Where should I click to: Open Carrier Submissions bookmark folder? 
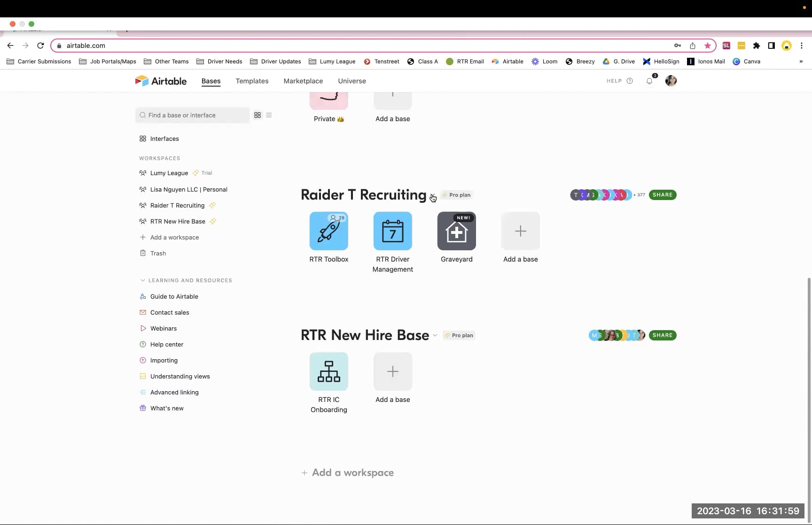click(x=39, y=62)
